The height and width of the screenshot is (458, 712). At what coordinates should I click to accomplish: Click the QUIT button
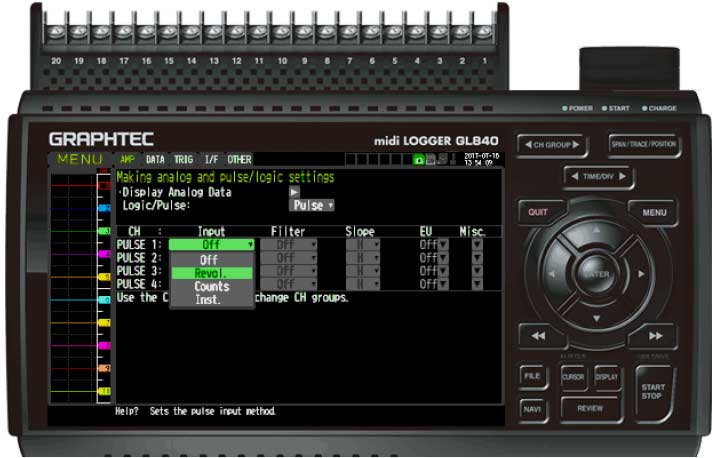point(539,212)
